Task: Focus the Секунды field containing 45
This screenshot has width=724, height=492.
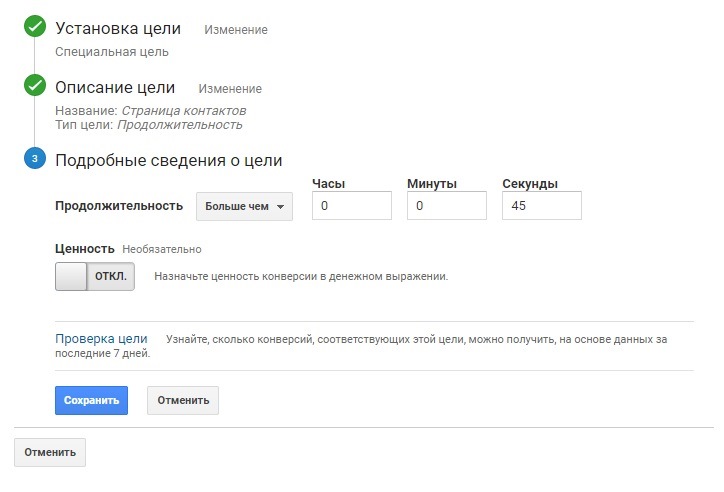Action: (542, 205)
